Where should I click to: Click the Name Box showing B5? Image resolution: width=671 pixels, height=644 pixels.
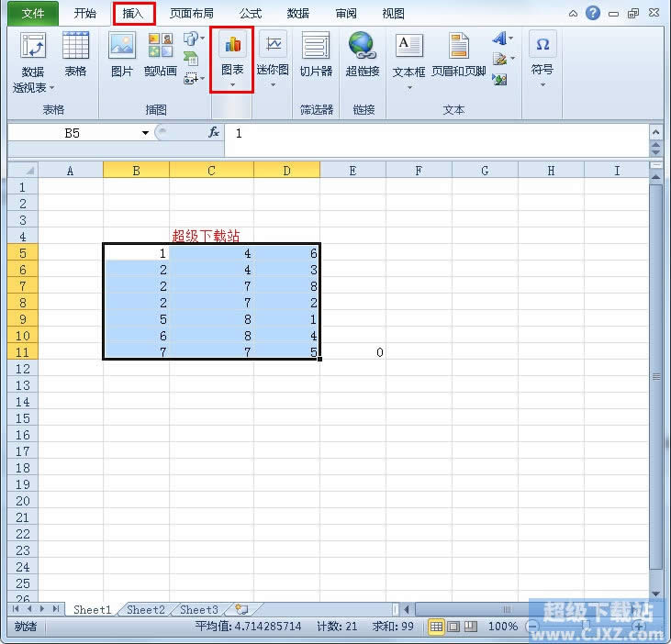tap(73, 133)
